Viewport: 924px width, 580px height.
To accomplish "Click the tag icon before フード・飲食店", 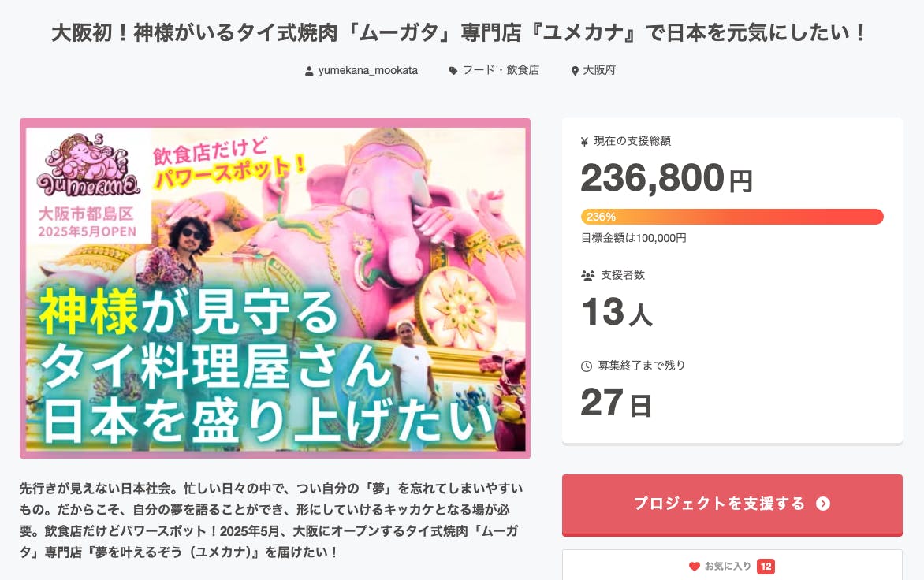I will point(453,71).
